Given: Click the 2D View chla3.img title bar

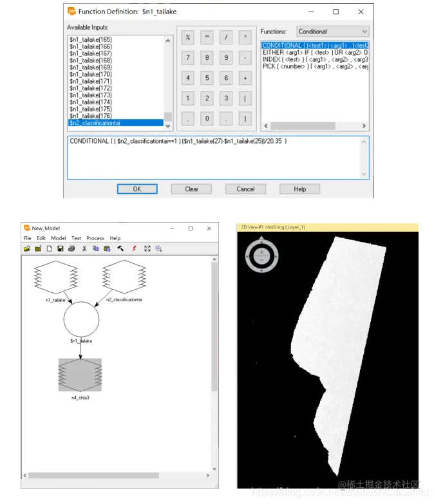Looking at the screenshot, I should pos(327,227).
